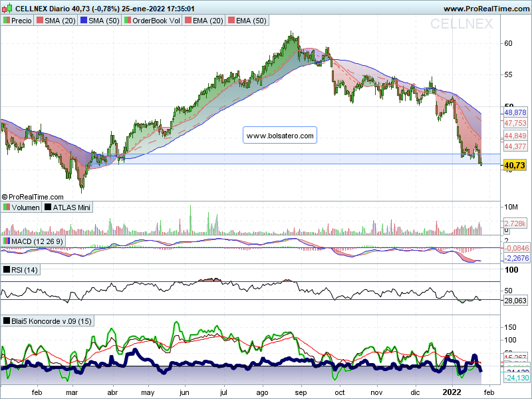Open the MACD (12 26 9) label
The width and height of the screenshot is (532, 399).
point(33,241)
